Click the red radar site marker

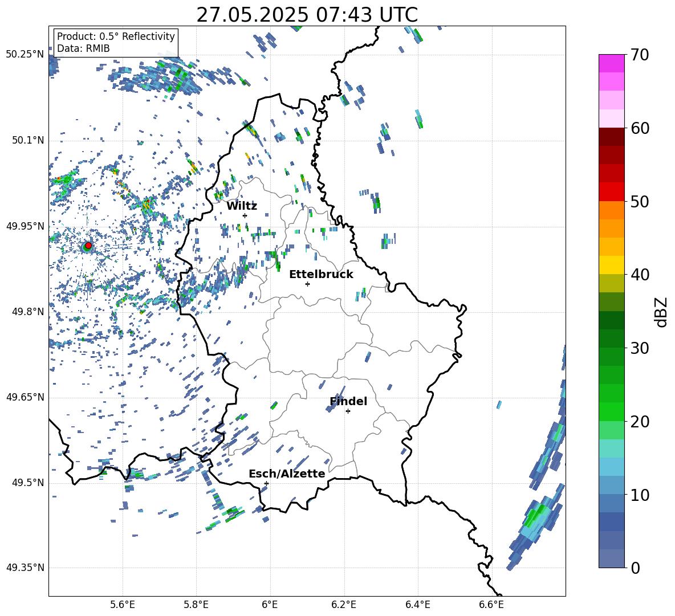pos(88,245)
